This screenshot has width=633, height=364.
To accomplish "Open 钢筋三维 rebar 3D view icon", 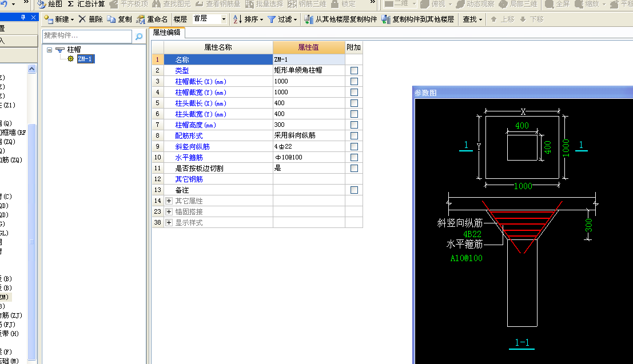I will [x=292, y=4].
